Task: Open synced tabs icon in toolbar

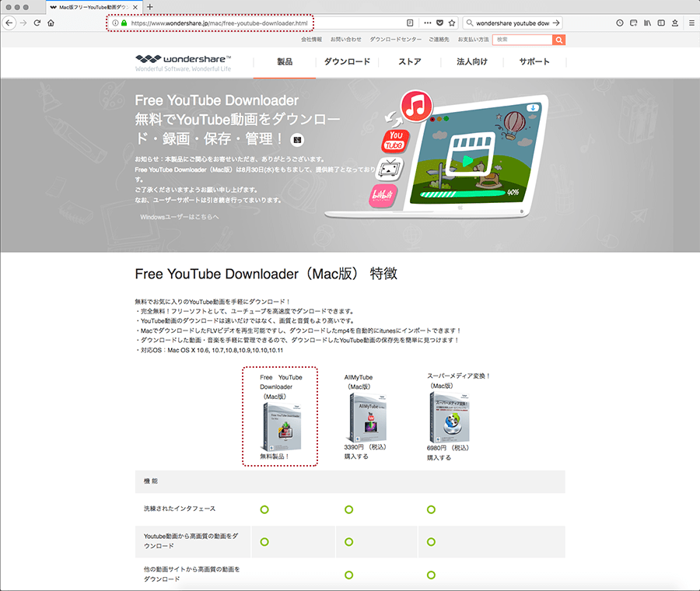Action: [633, 23]
